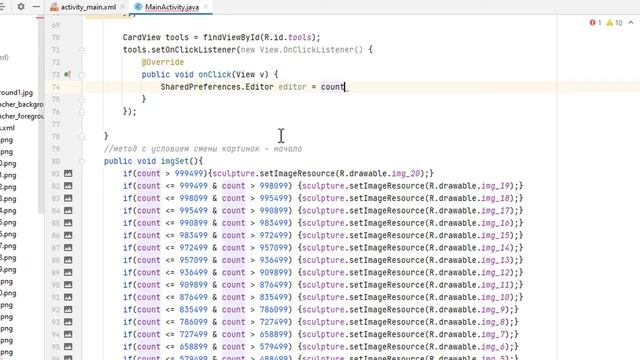Click the red error count indicator

596,23
